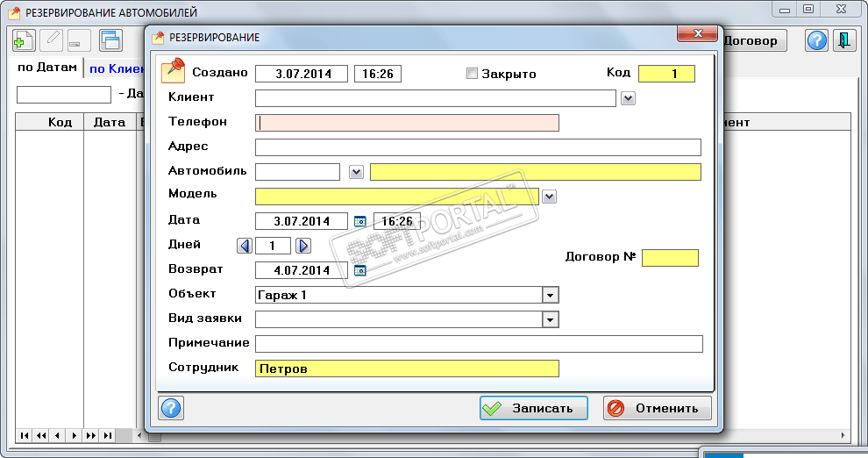Click the delete record icon in main toolbar
868x458 pixels.
click(x=79, y=40)
